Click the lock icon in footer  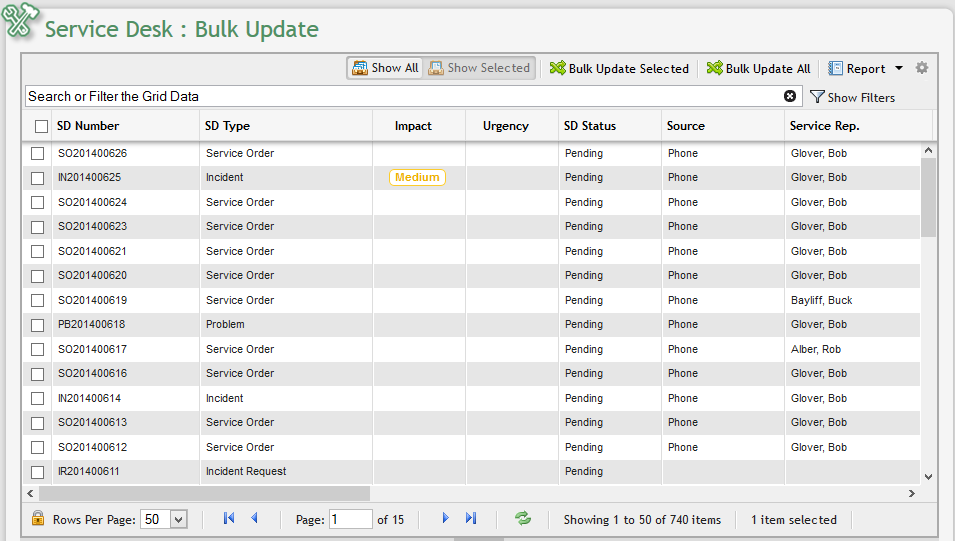[38, 519]
